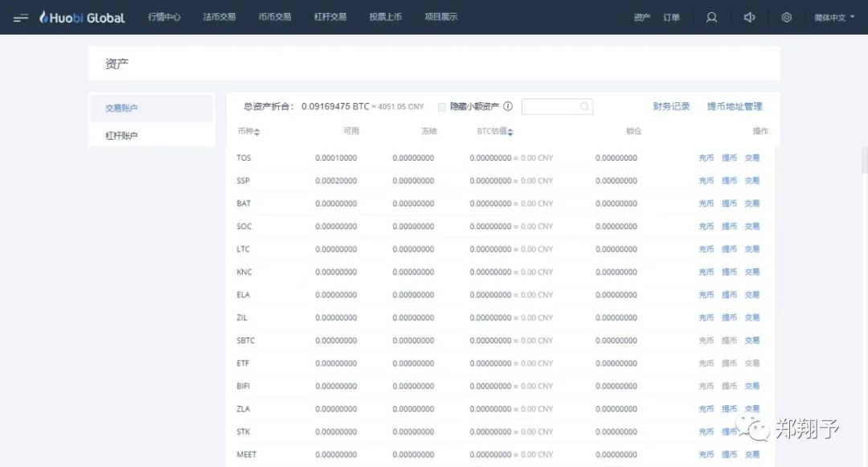868x467 pixels.
Task: Toggle the 币种 column sort control
Action: pos(258,131)
